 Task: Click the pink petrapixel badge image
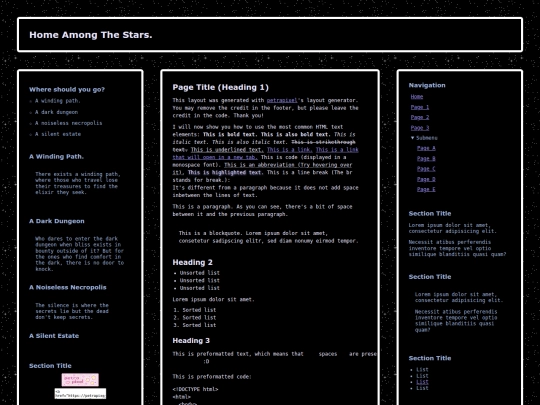pyautogui.click(x=80, y=380)
